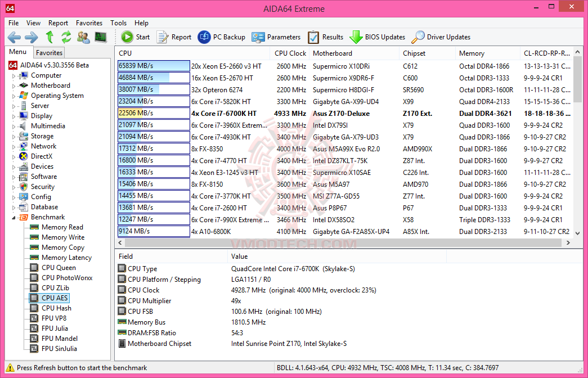Open the CPU ZLib benchmark
Screen dimensions: 588x378
55,288
